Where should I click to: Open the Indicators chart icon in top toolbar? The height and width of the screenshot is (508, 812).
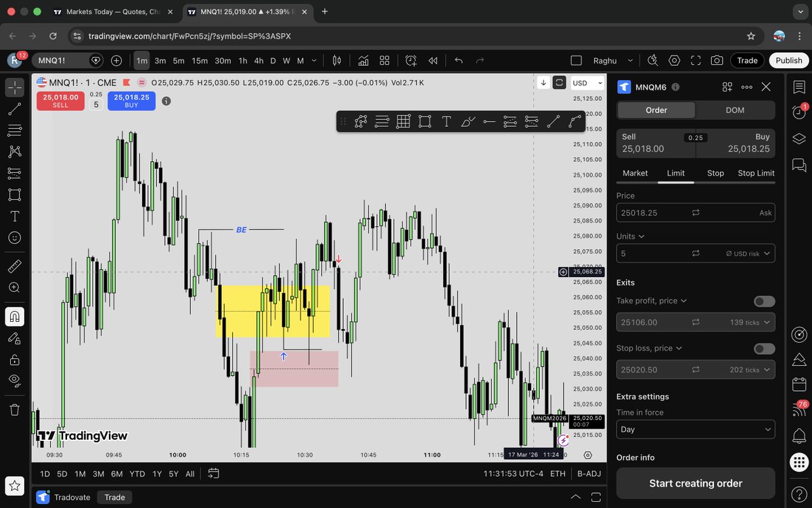(x=363, y=60)
